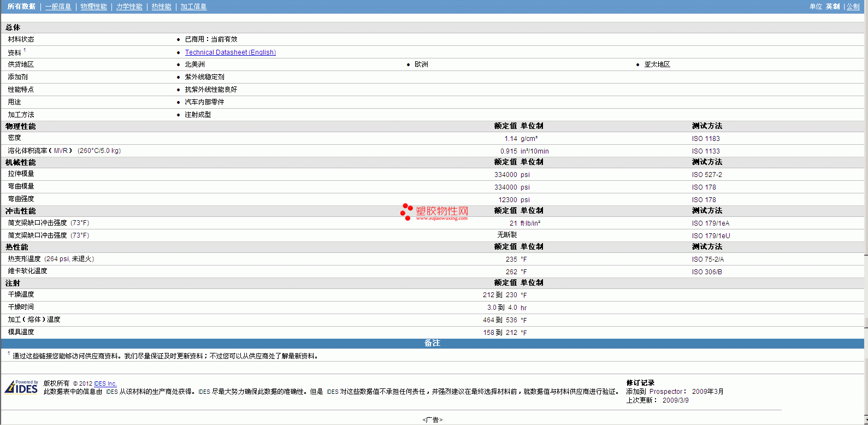Open ISO 178 link in 弯曲模量 row

point(704,187)
